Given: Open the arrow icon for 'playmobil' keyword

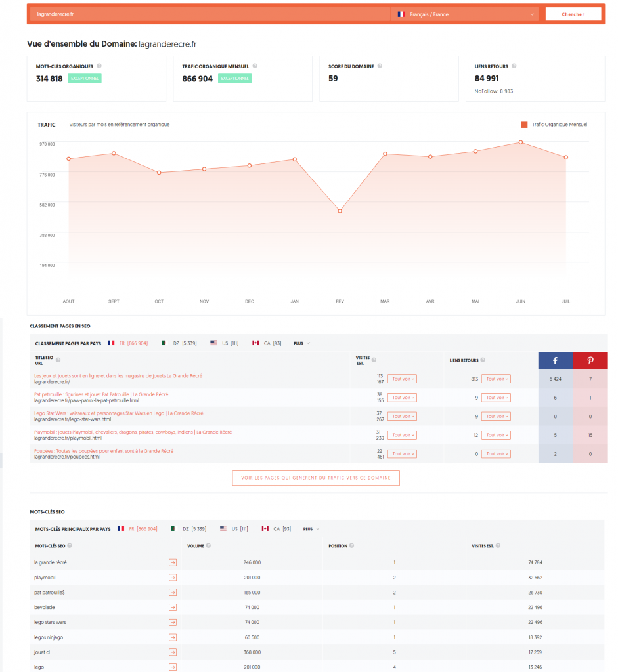Looking at the screenshot, I should pos(173,577).
